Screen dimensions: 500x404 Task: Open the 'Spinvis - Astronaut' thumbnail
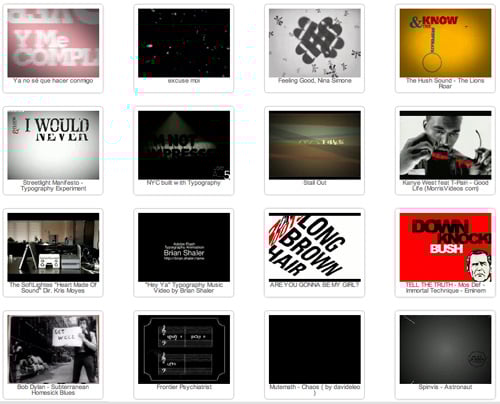[445, 349]
